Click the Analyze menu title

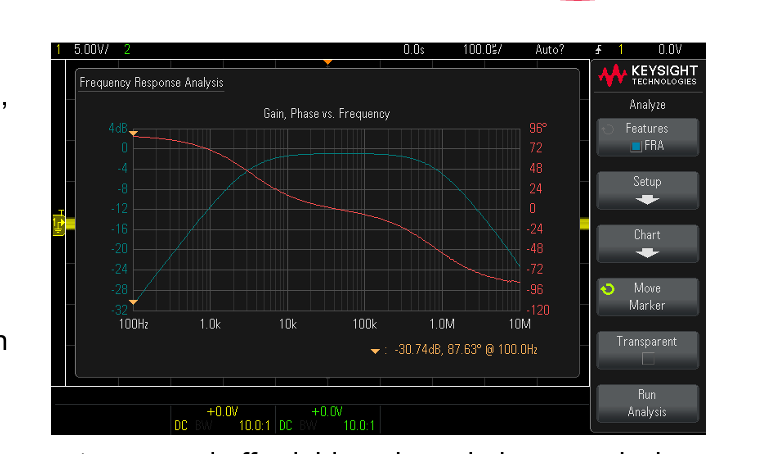[x=647, y=105]
